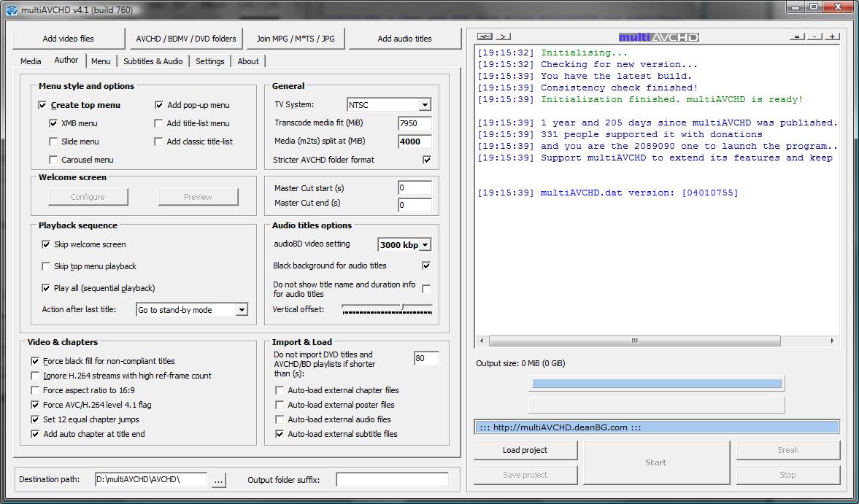859x504 pixels.
Task: Enable Auto-load external poster files
Action: click(280, 405)
